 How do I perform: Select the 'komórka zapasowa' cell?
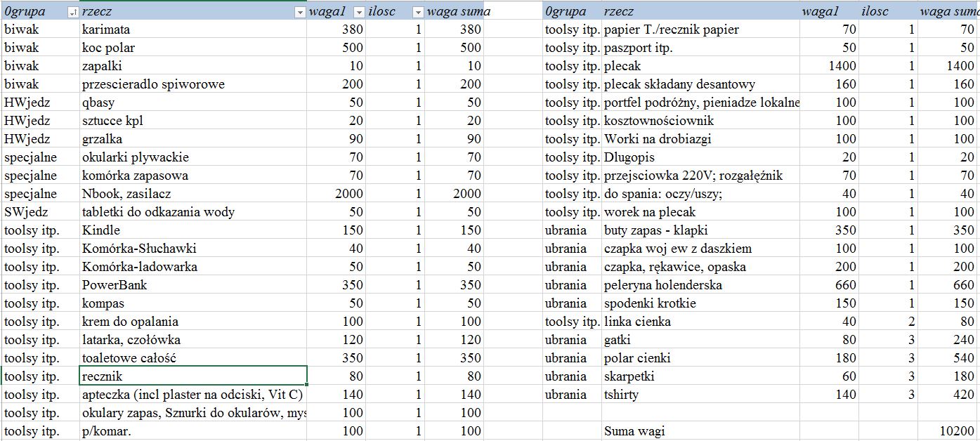[193, 176]
